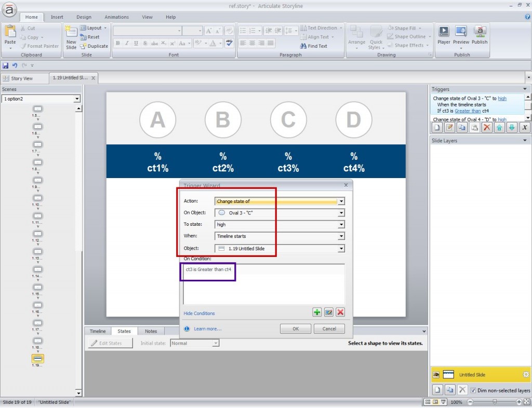Click the Publish icon in ribbon
Viewport: 532px width, 408px height.
[x=479, y=35]
